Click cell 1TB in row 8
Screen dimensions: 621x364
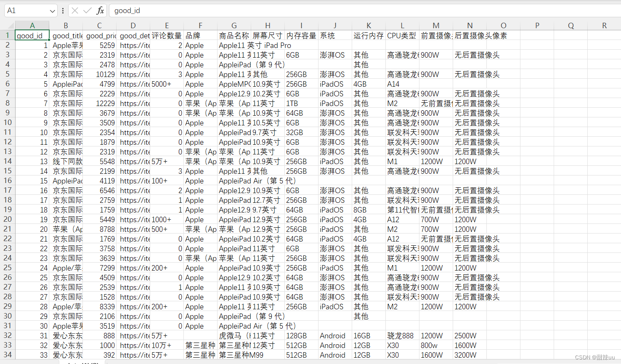click(x=302, y=104)
